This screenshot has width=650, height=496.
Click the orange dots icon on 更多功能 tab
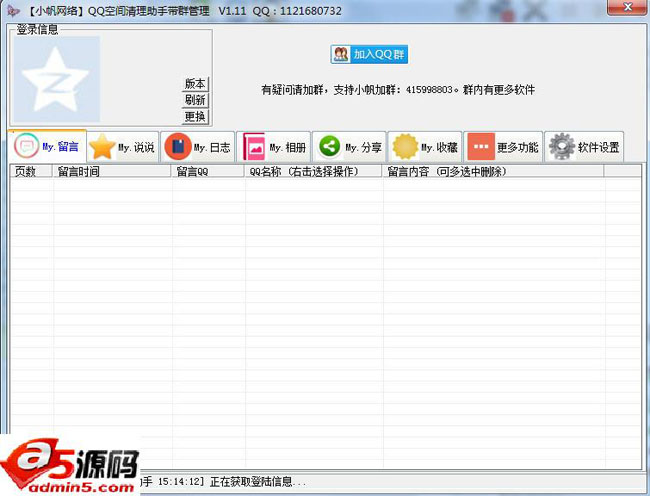(x=481, y=147)
